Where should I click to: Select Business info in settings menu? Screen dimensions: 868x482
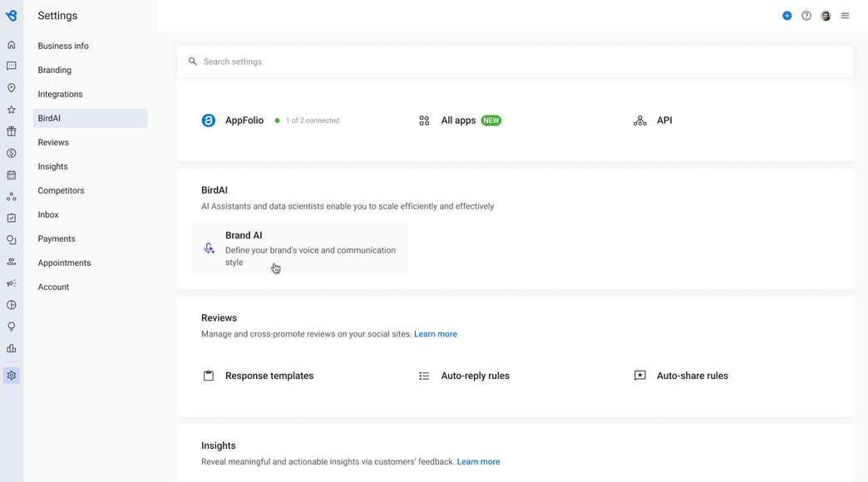pos(63,46)
